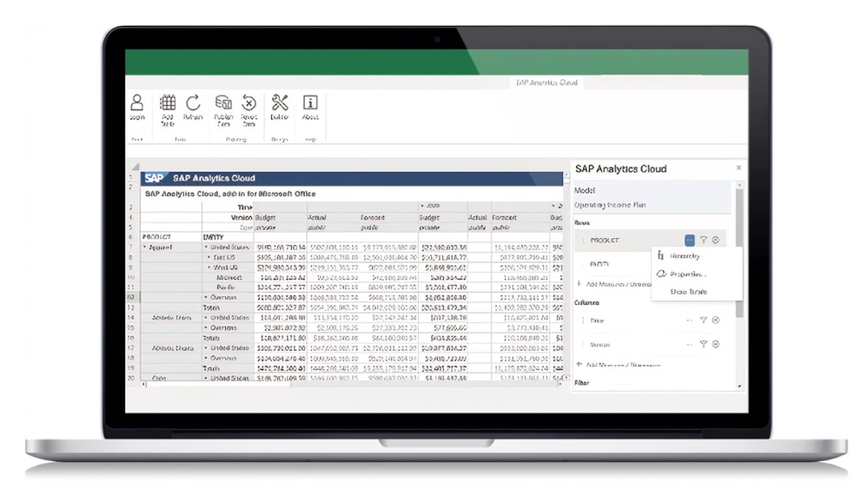Click the Select All corner of the spreadsheet

click(135, 166)
